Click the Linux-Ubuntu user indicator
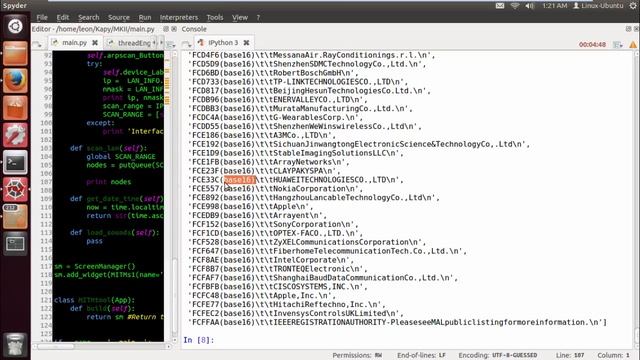This screenshot has height=360, width=640. (598, 6)
